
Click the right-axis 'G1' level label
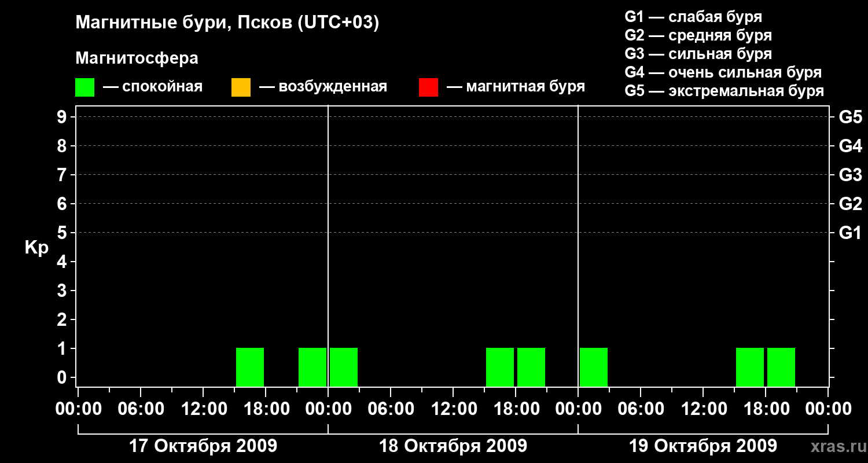(851, 233)
